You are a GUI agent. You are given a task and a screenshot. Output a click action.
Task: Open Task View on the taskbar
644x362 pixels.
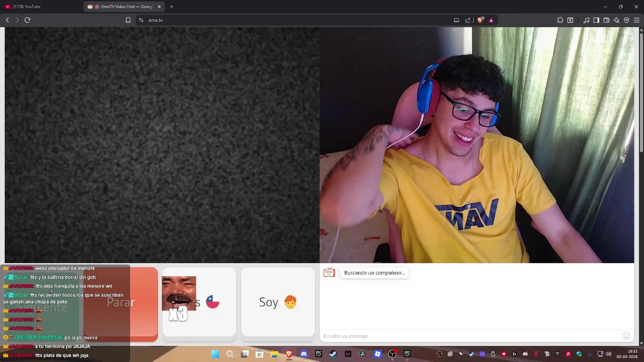[x=245, y=354]
